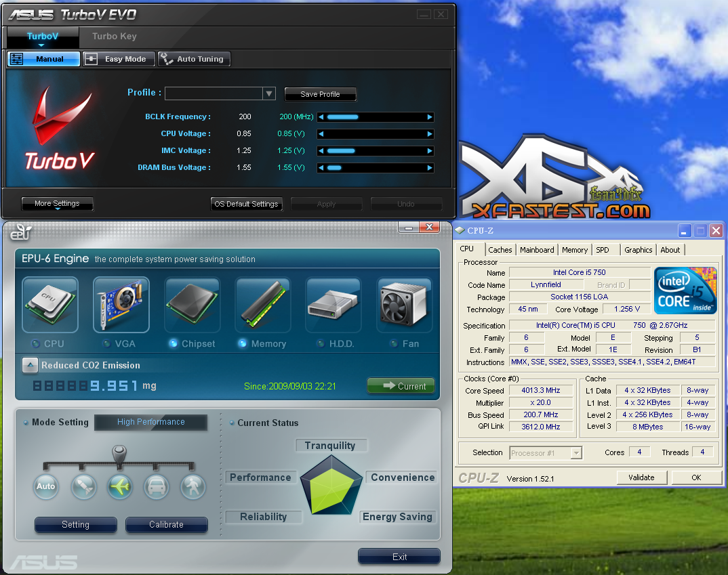This screenshot has height=575, width=728.
Task: Pick the walking person power saving mode
Action: click(x=193, y=486)
